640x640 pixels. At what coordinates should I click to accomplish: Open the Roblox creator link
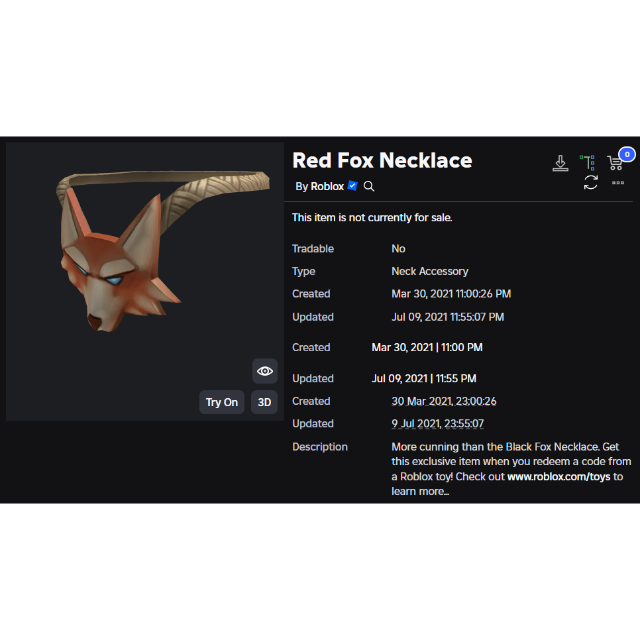327,187
